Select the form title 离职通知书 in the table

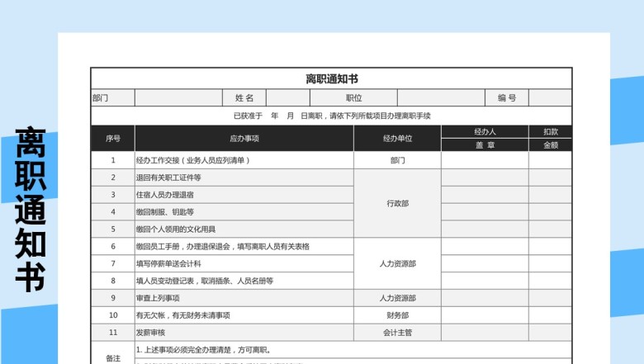coord(332,78)
